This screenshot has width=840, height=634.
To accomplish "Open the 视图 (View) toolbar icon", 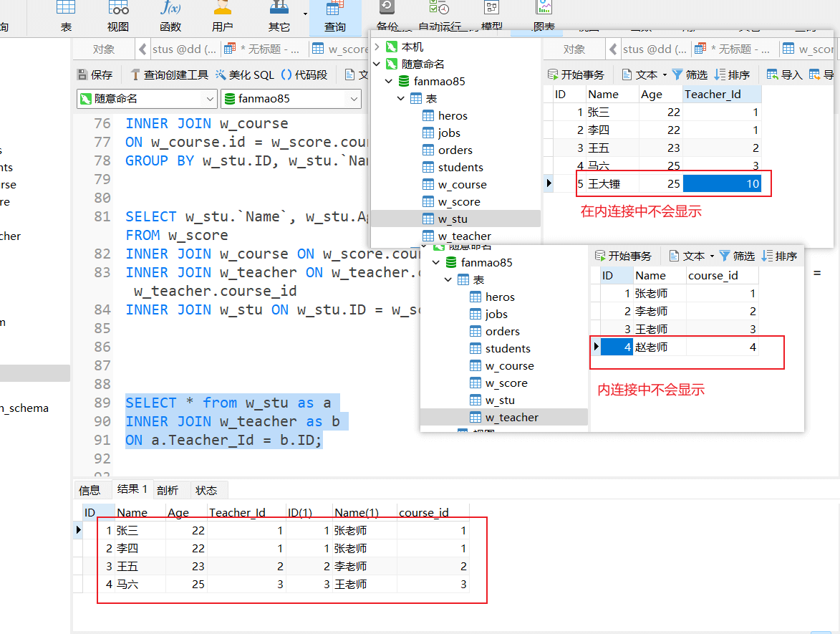I will pos(118,16).
